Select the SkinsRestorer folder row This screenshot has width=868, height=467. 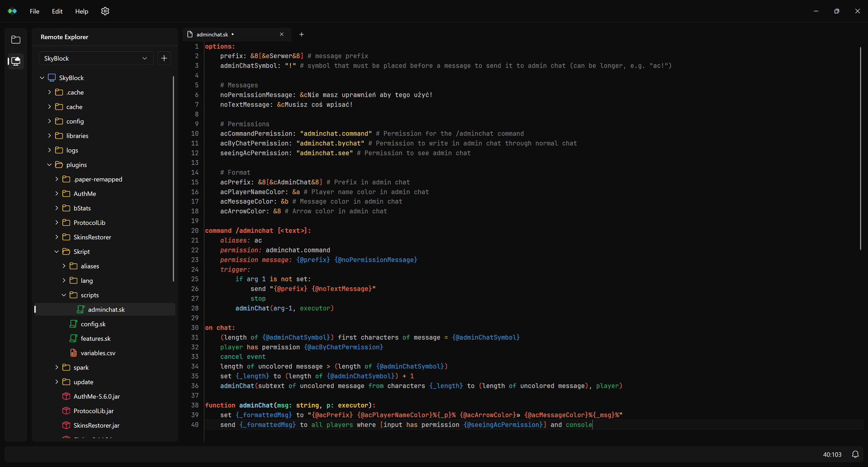point(105,237)
